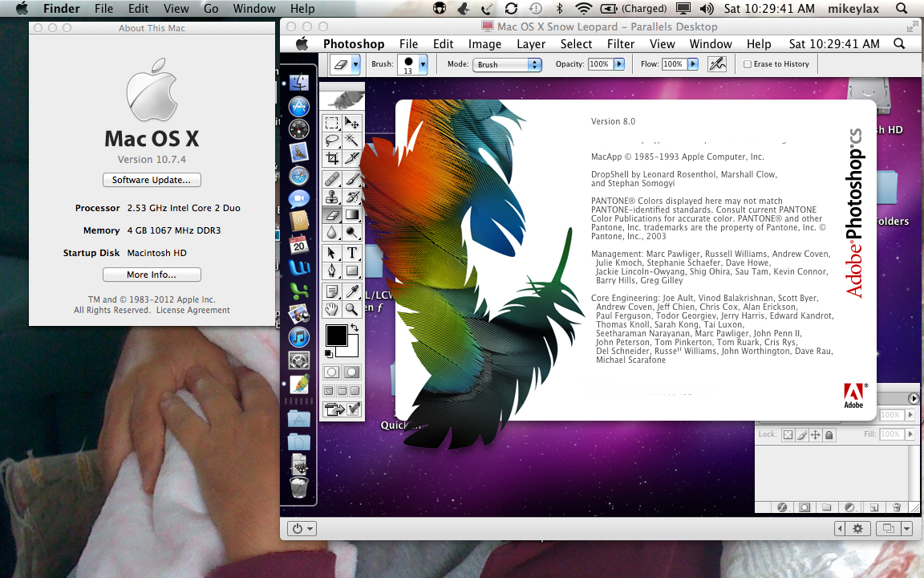This screenshot has width=924, height=578.
Task: Select the History Brush tool
Action: (352, 197)
